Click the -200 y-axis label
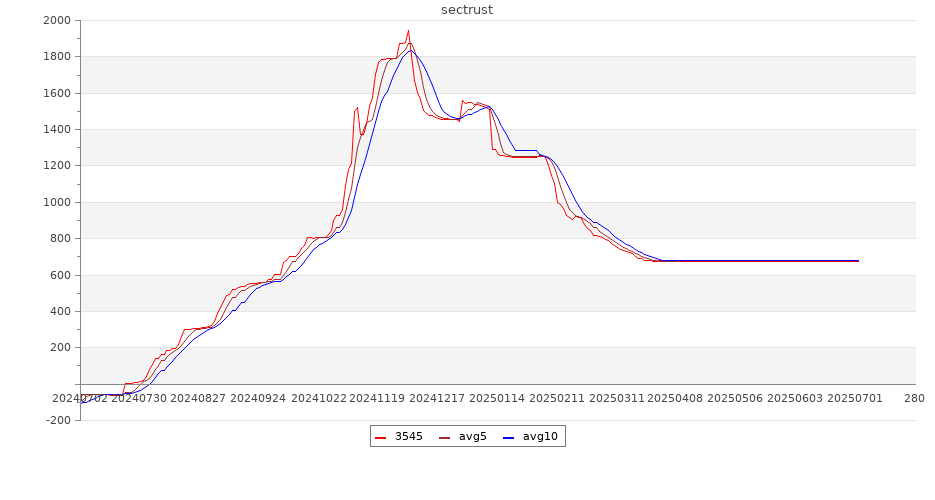This screenshot has width=935, height=500. [x=56, y=421]
